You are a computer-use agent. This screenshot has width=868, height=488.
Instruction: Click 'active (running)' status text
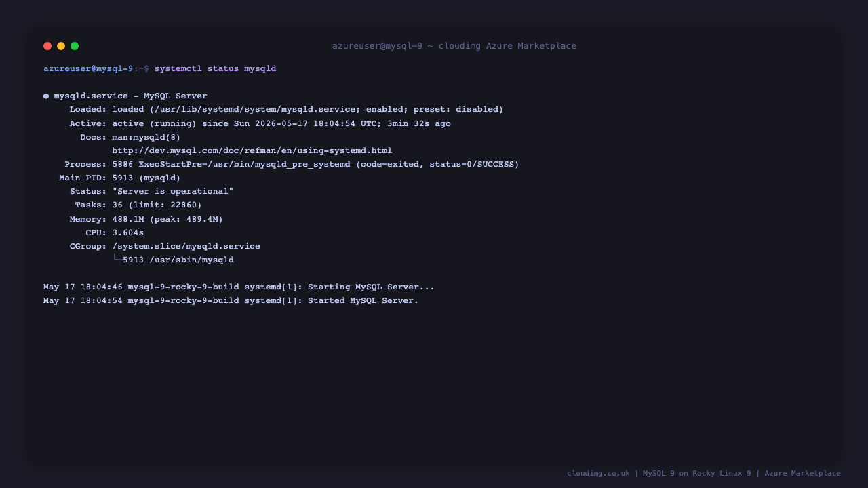(x=155, y=123)
